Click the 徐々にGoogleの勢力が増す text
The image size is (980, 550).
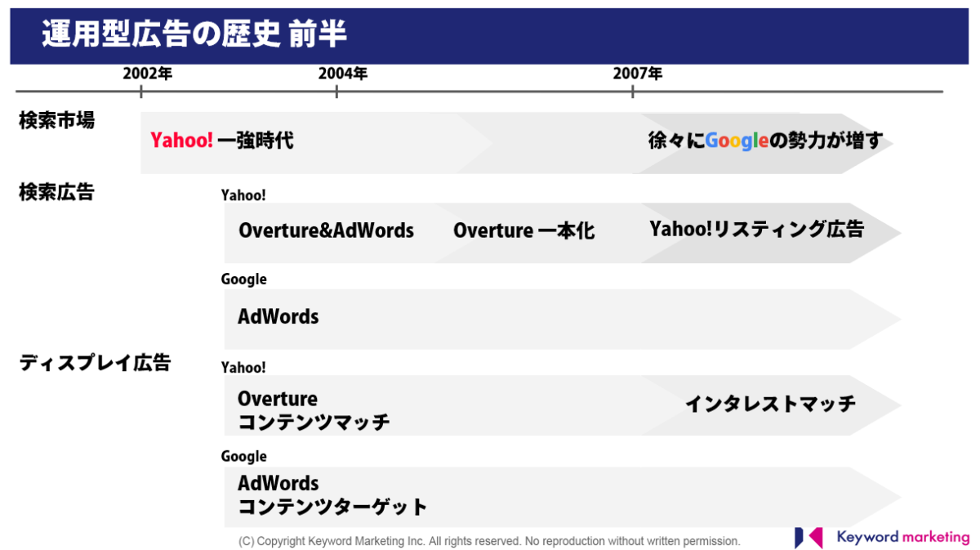[x=765, y=141]
